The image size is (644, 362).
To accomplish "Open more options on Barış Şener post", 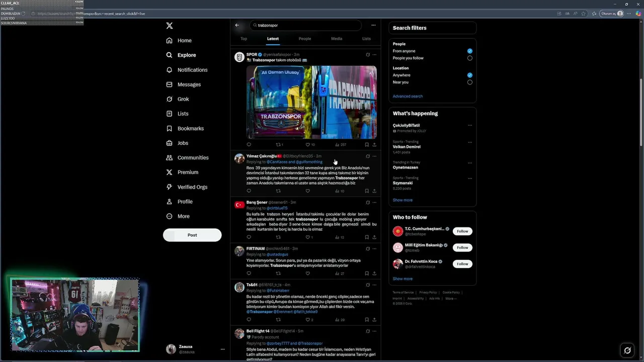I will pos(374,202).
